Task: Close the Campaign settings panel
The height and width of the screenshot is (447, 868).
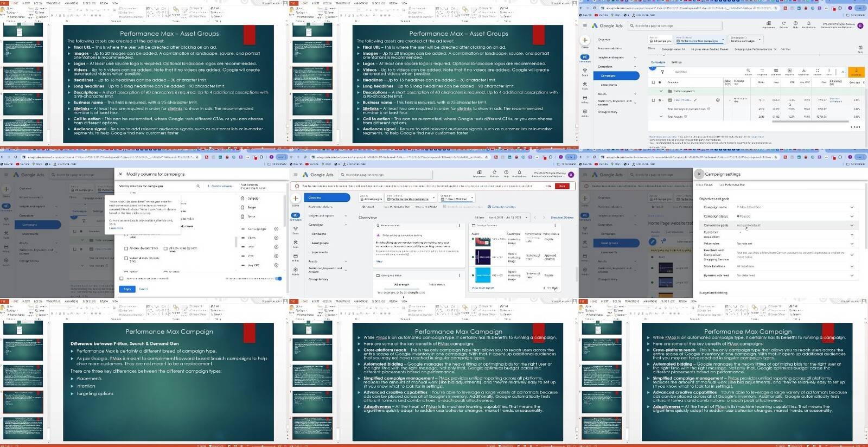Action: pyautogui.click(x=699, y=174)
